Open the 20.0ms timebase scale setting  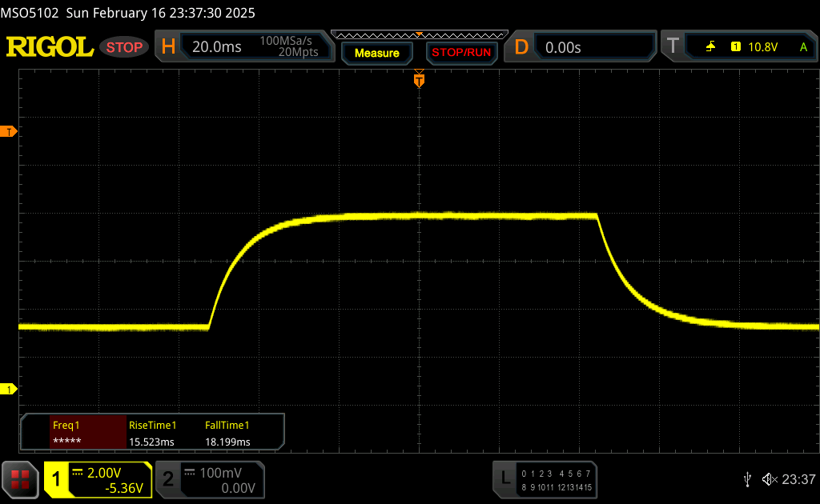216,47
